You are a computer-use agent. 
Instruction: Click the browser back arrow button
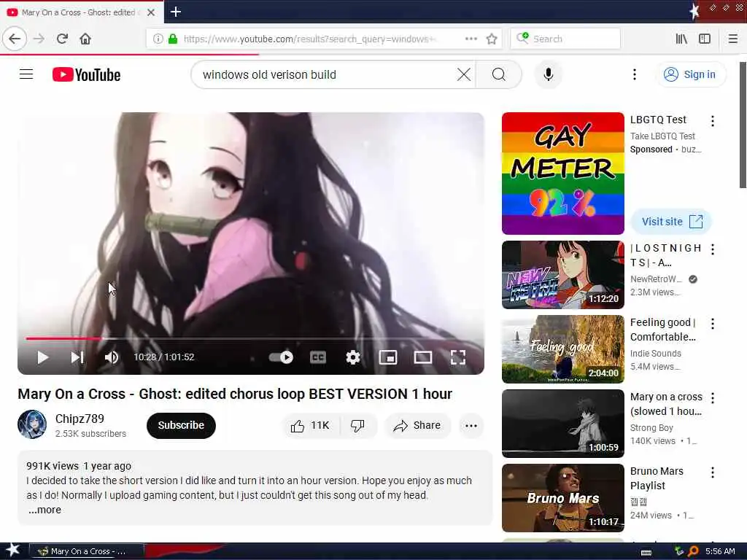[x=15, y=39]
